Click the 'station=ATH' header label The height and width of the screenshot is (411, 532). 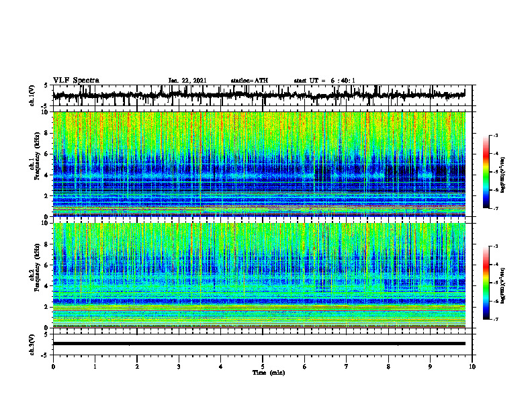[x=249, y=81]
